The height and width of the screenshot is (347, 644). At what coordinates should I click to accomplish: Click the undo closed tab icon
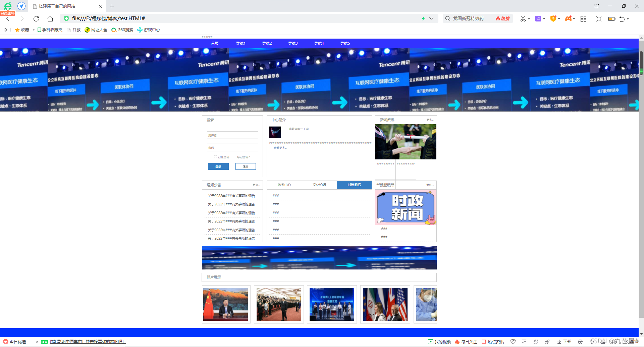coord(622,19)
